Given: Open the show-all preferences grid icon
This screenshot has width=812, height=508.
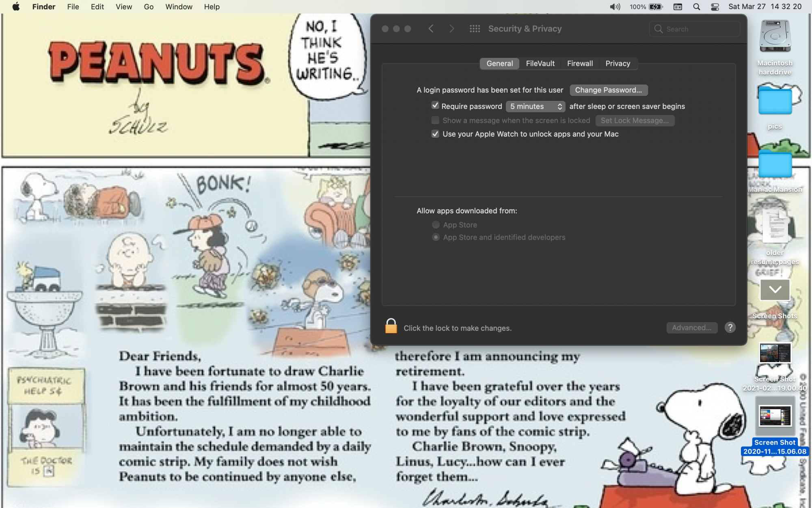Looking at the screenshot, I should click(475, 29).
